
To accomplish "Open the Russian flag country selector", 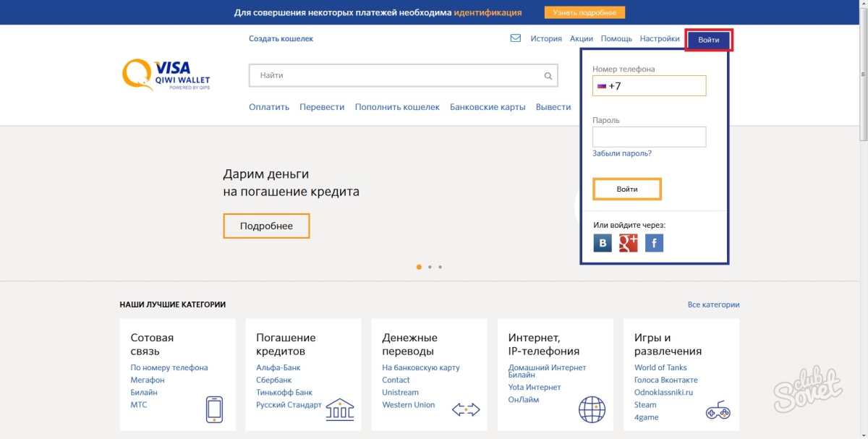I will (x=601, y=86).
